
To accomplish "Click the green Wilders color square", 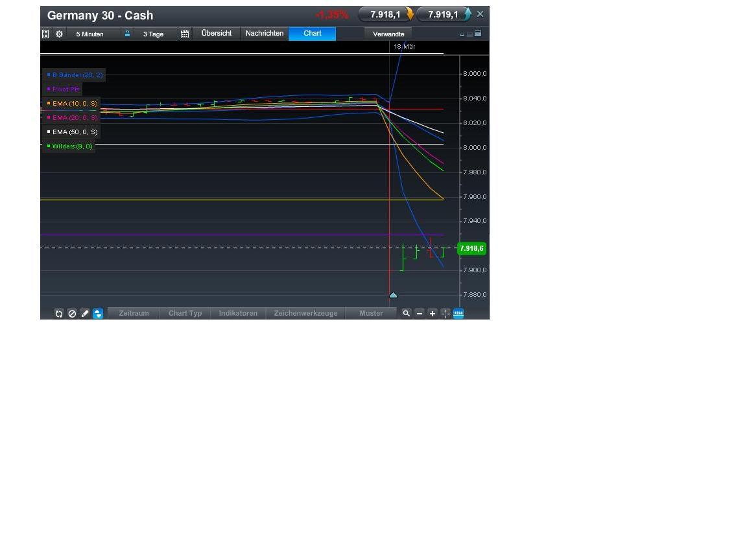I will 49,146.
